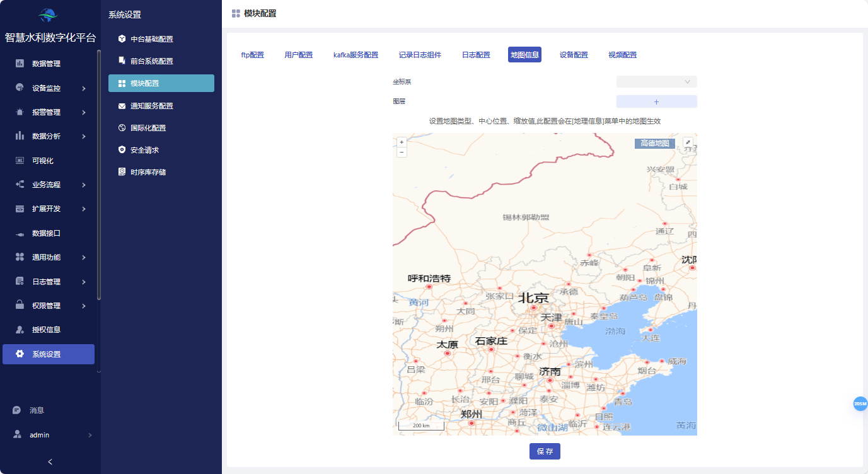The width and height of the screenshot is (868, 474).
Task: Open the 模块配置 menu item
Action: point(161,83)
